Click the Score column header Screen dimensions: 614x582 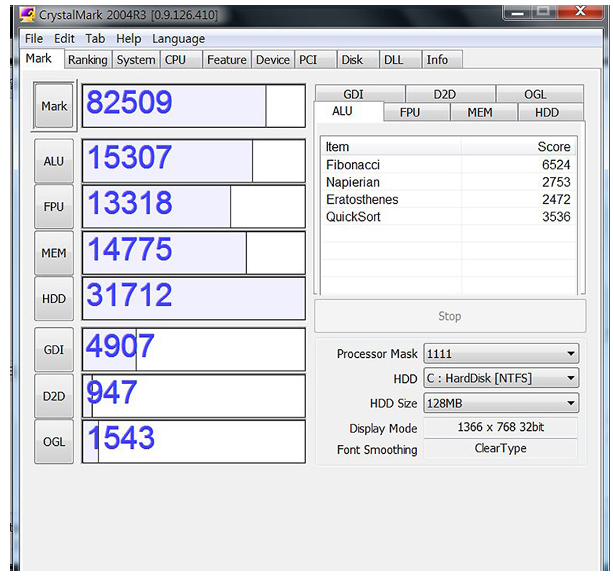coord(518,146)
